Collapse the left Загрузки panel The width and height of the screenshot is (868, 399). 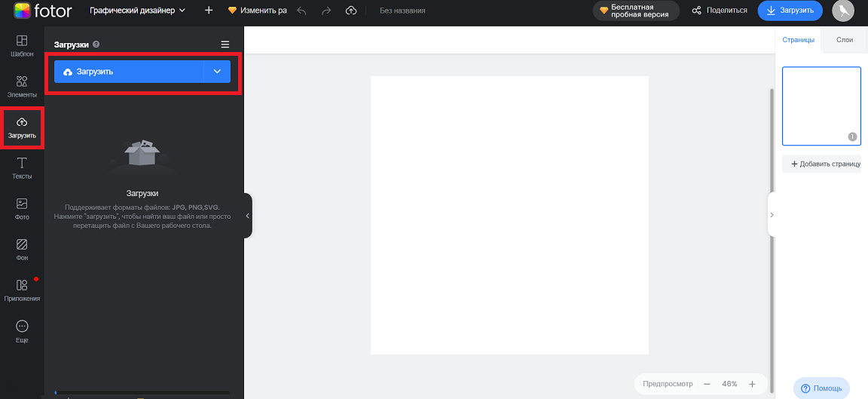pos(247,216)
